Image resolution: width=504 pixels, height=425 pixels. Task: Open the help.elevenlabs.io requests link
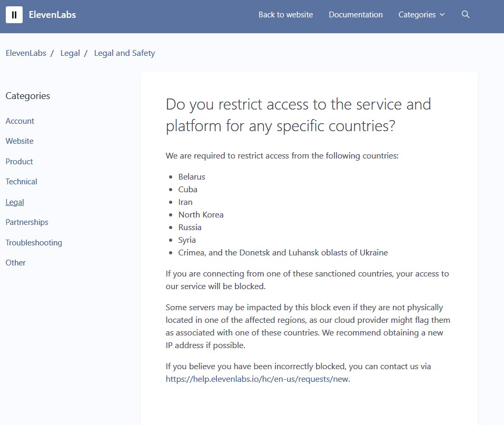(x=257, y=379)
